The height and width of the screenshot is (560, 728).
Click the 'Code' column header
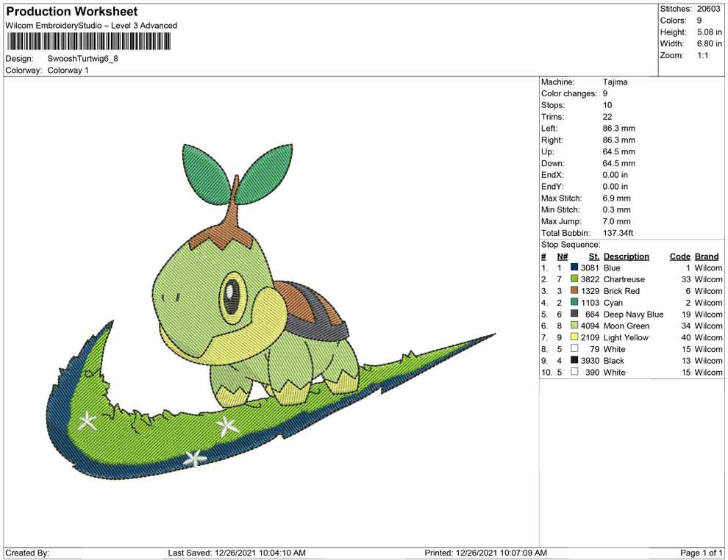[x=680, y=256]
